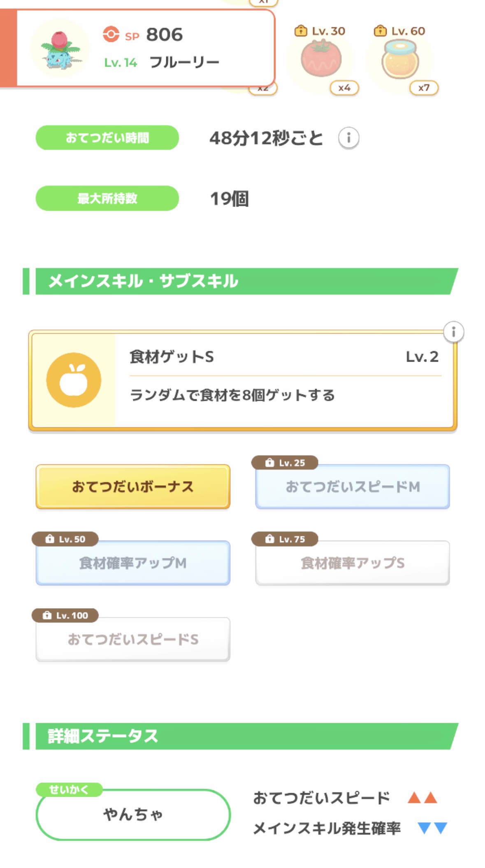The image size is (485, 868).
Task: Tap the lock icon on Lv. 100 badge
Action: coord(47,615)
